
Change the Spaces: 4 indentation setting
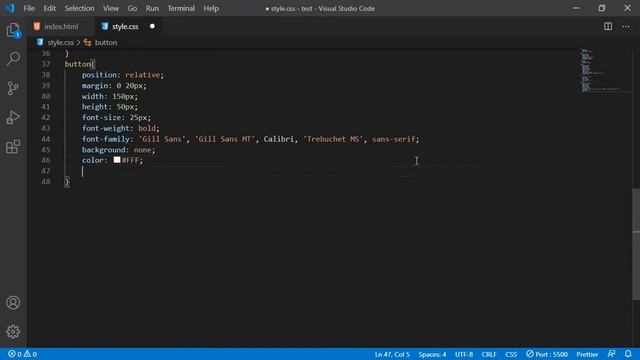432,354
